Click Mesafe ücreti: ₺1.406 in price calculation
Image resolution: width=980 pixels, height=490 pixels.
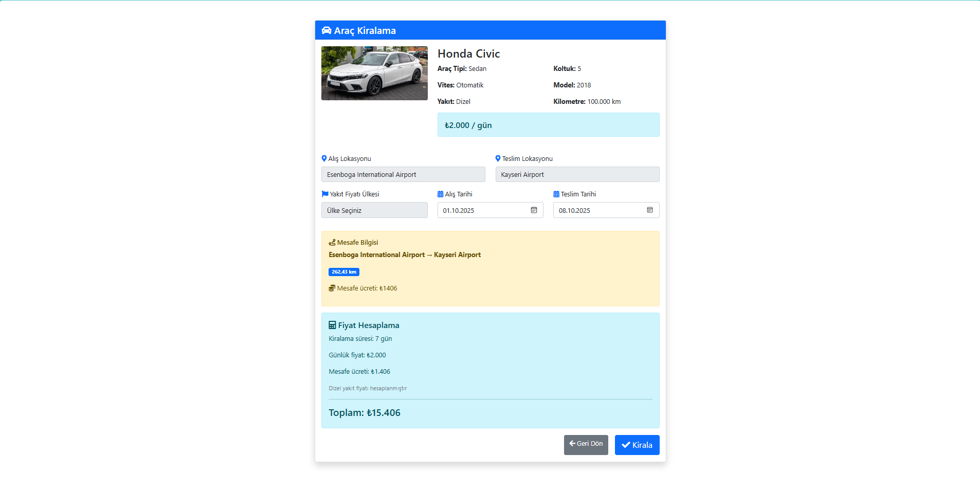point(359,371)
